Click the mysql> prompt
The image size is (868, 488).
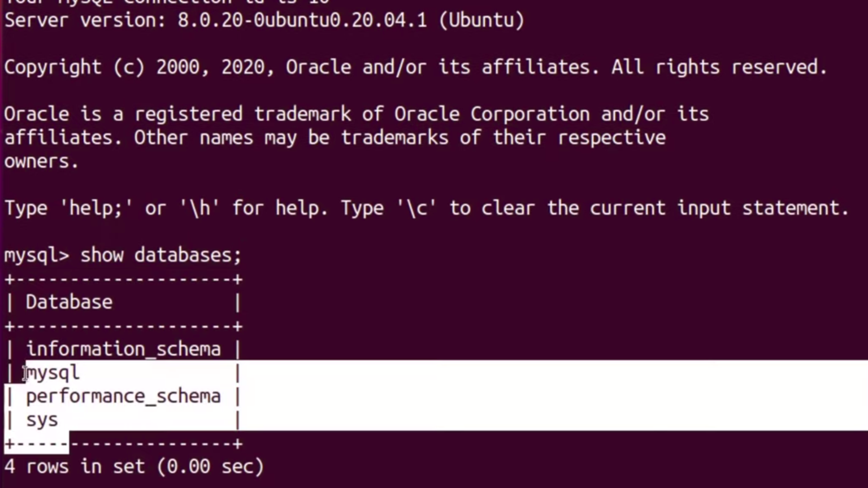tap(36, 255)
